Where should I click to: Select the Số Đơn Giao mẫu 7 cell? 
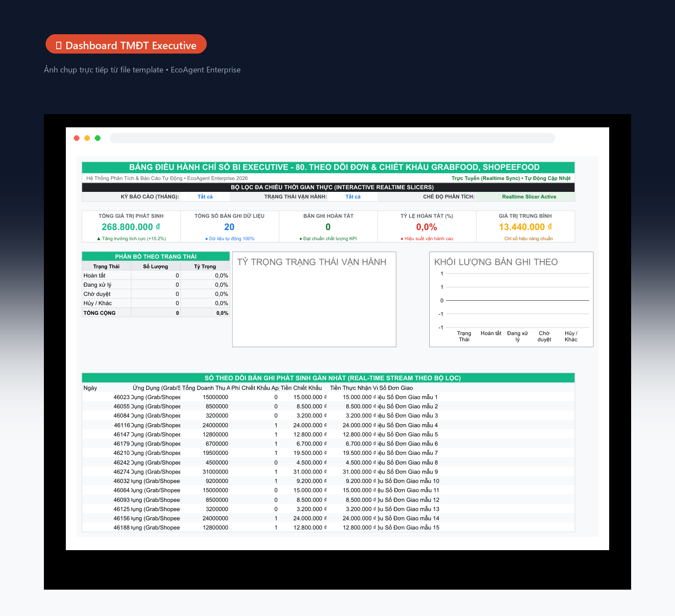pyautogui.click(x=408, y=453)
